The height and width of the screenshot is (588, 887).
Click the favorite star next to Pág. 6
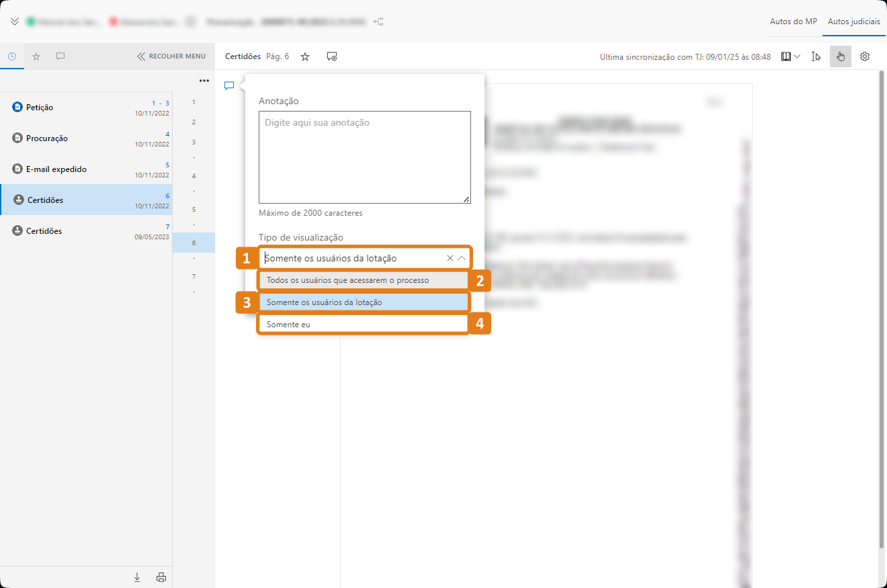(x=305, y=56)
